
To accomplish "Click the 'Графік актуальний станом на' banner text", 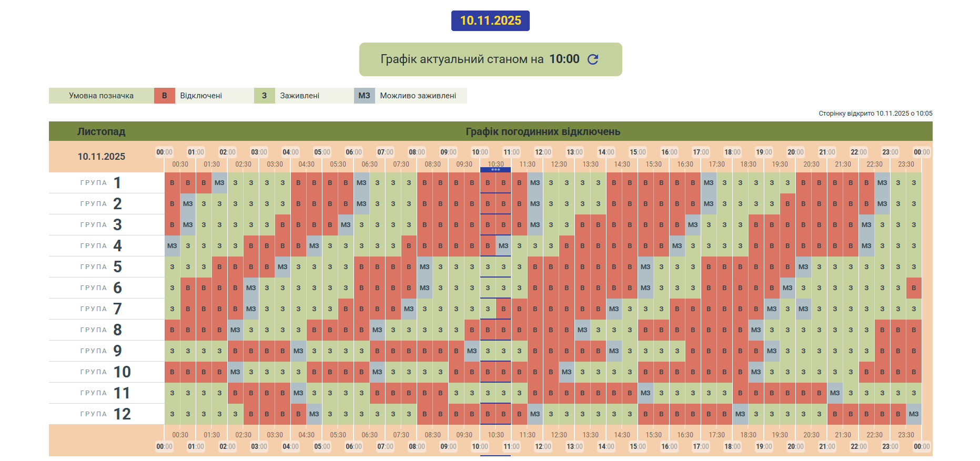I will 462,59.
